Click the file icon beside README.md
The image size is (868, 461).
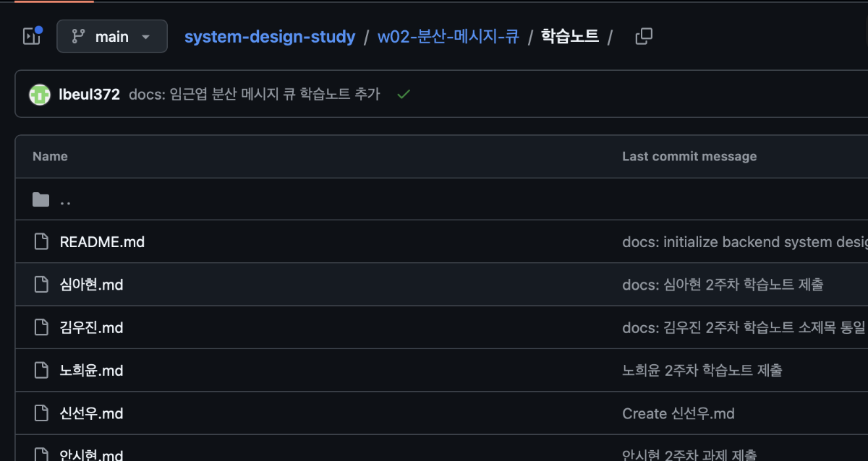point(41,242)
